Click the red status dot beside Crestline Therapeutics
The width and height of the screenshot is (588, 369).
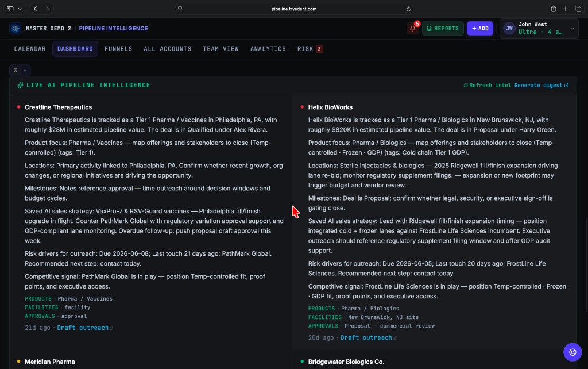[x=19, y=107]
